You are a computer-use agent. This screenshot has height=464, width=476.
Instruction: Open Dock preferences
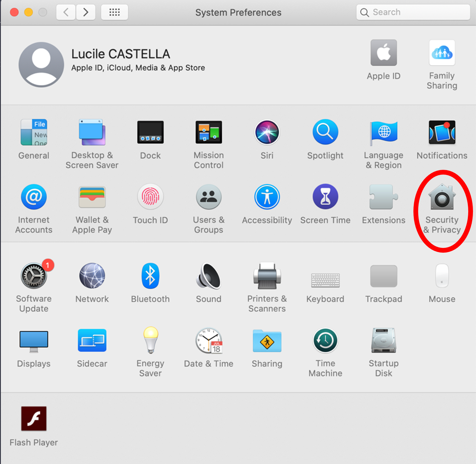150,132
